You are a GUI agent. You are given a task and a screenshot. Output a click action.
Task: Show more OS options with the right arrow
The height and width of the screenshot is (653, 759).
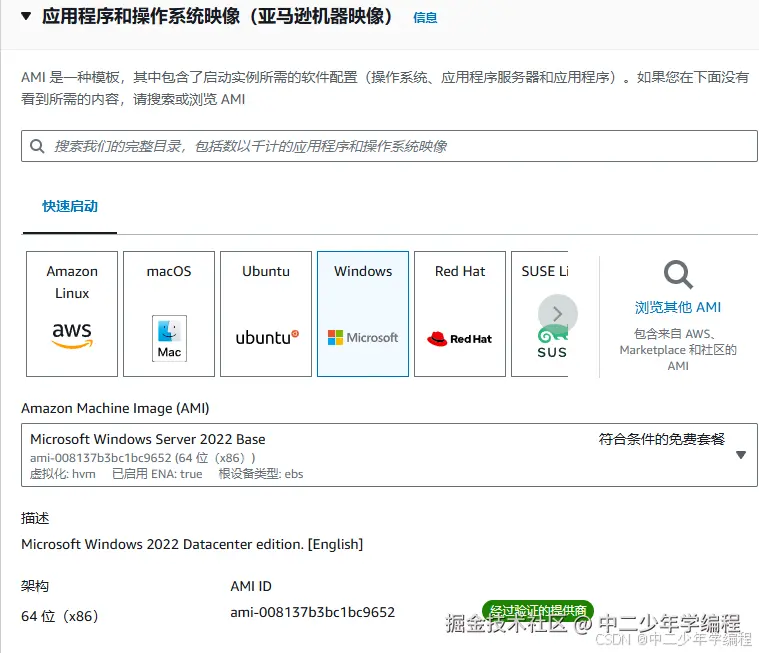coord(558,314)
